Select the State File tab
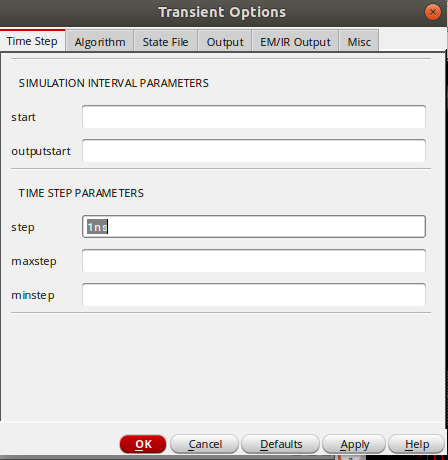The image size is (448, 460). click(x=165, y=42)
